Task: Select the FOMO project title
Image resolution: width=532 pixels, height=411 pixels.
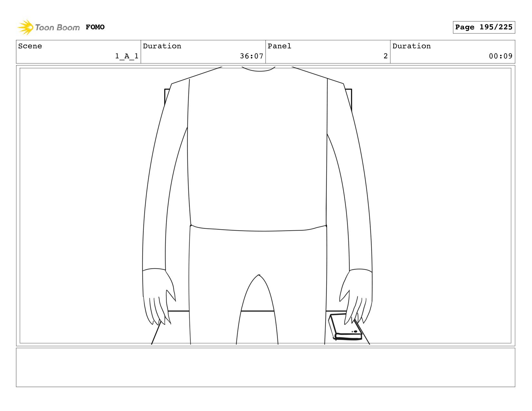Action: [x=95, y=27]
